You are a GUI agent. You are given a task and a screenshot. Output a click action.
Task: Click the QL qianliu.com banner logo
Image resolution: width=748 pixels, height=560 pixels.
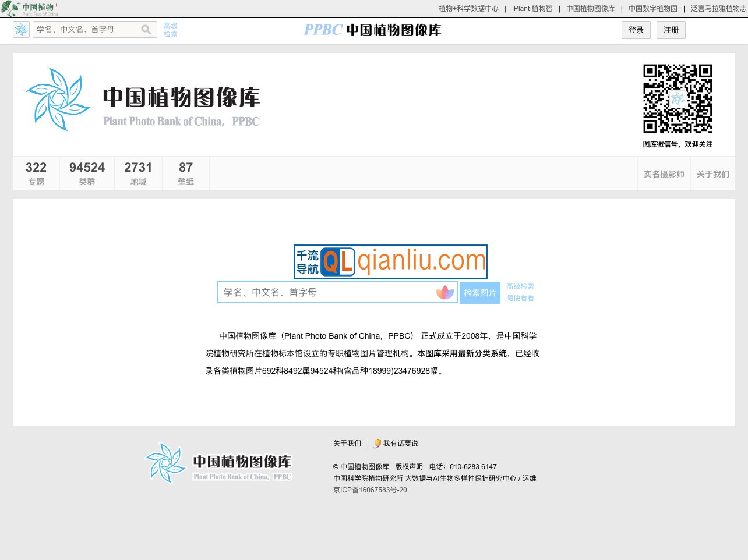390,261
